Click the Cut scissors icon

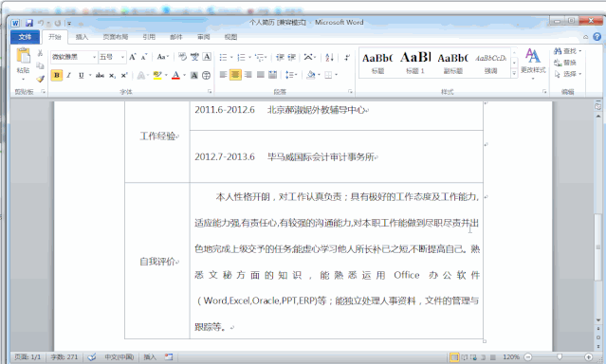40,53
